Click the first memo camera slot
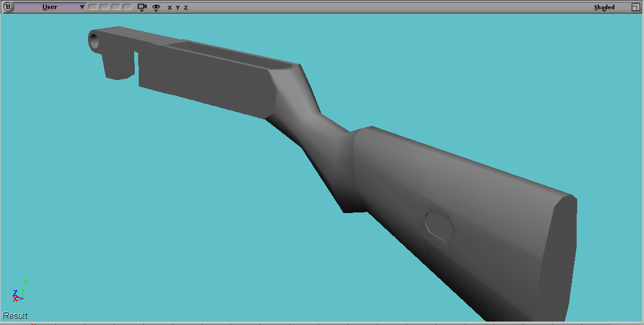This screenshot has height=325, width=644. 93,7
